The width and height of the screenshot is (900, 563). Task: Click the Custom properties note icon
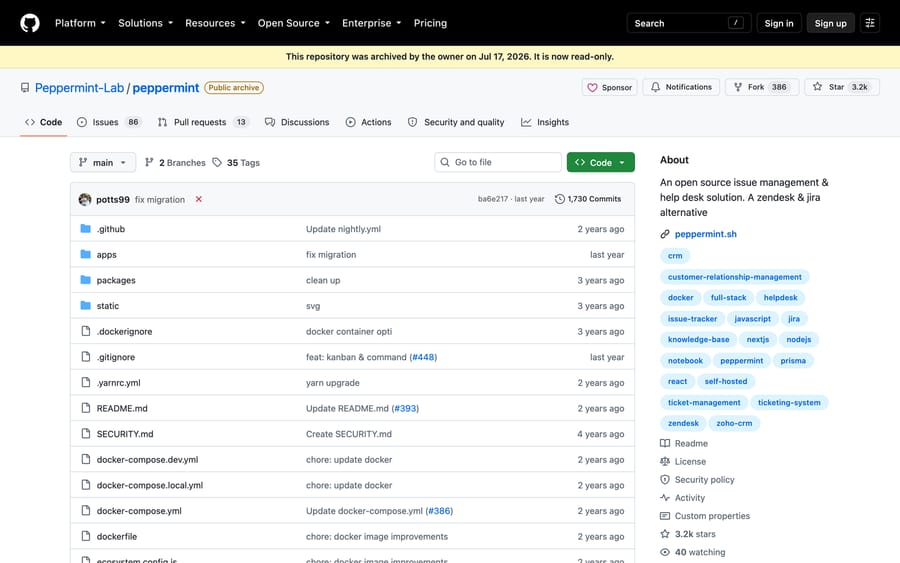[665, 516]
